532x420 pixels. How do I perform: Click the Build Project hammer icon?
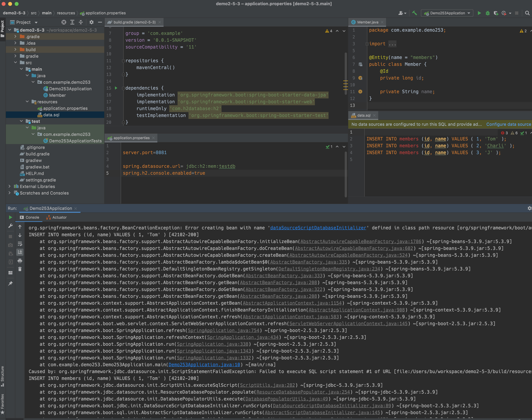(415, 13)
